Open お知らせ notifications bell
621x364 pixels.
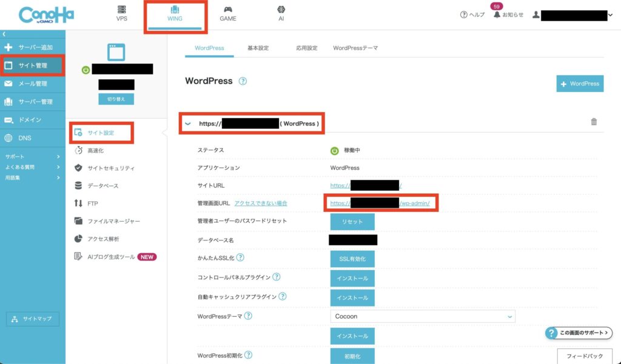(x=508, y=15)
